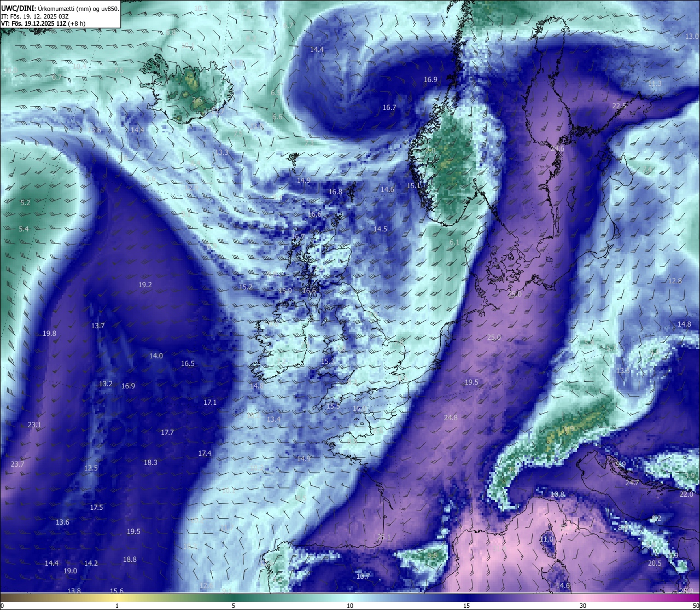Click the 15.1 value off Norway's coast
This screenshot has height=610, width=700.
coord(413,186)
